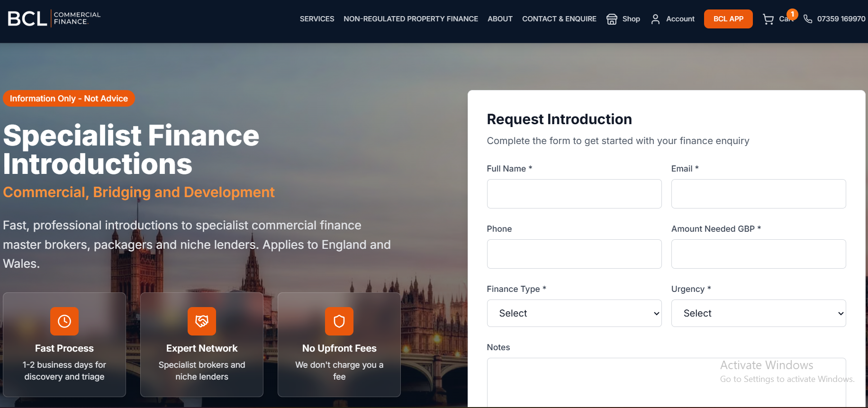Go to Contact & Enquire

(x=559, y=19)
